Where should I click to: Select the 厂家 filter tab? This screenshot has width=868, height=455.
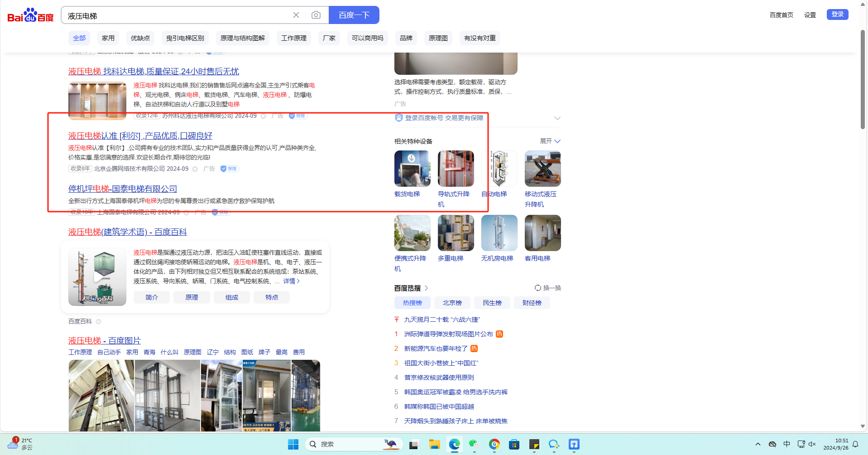click(329, 38)
